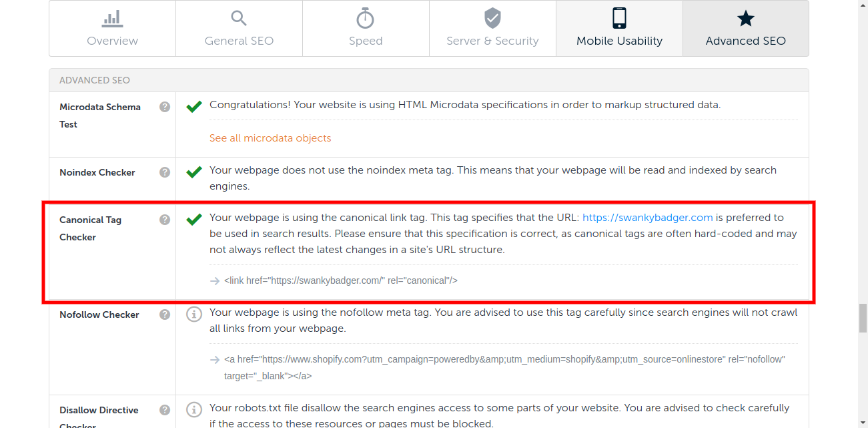Click the green check beside Canonical Tag

(x=194, y=219)
